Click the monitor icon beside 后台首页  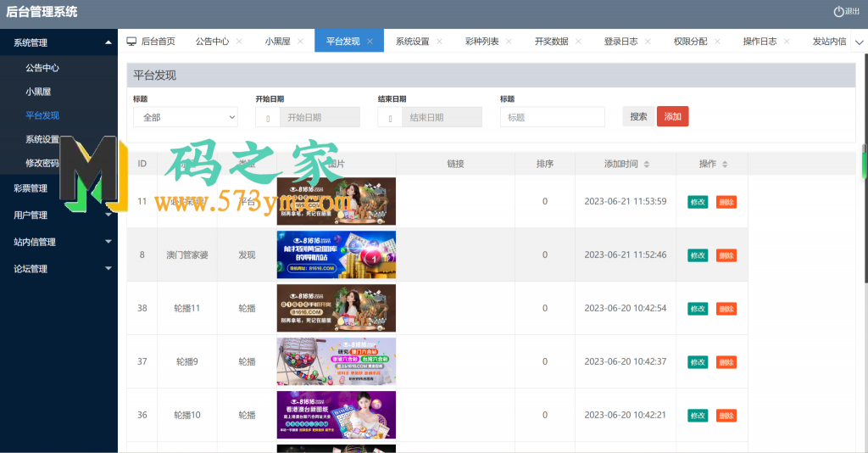[131, 42]
